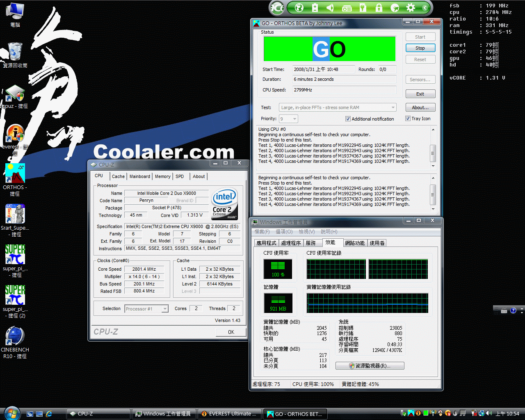Click the Windows 工作管理員 taskbar button
The width and height of the screenshot is (525, 420).
[164, 414]
